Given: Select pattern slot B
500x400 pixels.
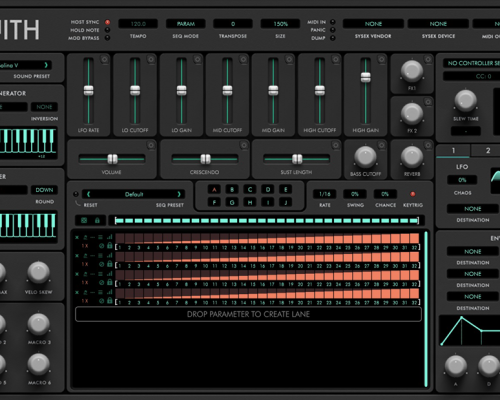Looking at the screenshot, I should pyautogui.click(x=232, y=190).
